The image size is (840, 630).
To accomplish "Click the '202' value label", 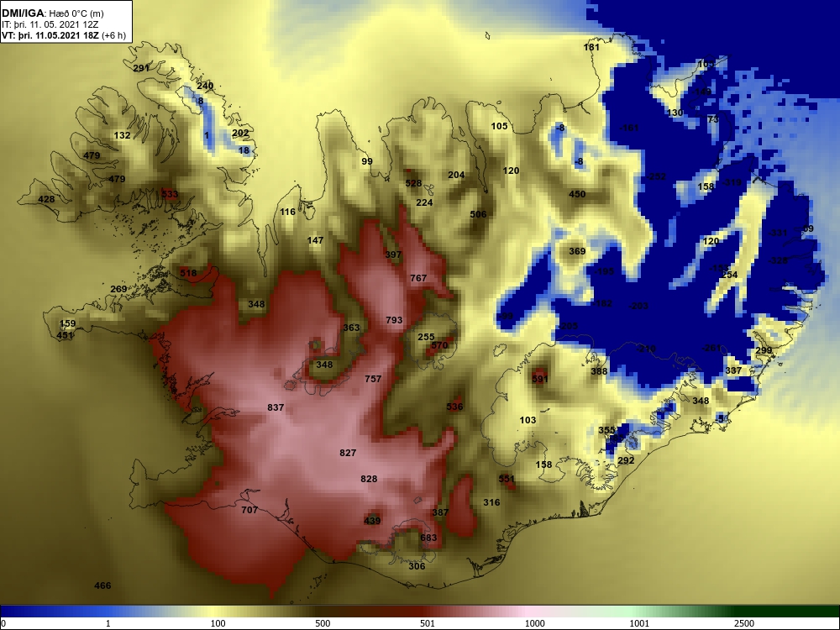I will tap(240, 134).
